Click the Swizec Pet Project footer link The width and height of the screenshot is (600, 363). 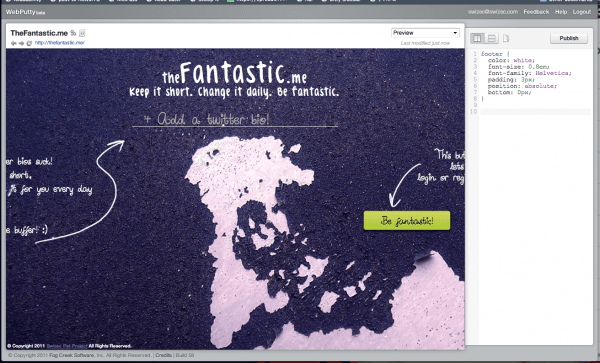(x=67, y=346)
